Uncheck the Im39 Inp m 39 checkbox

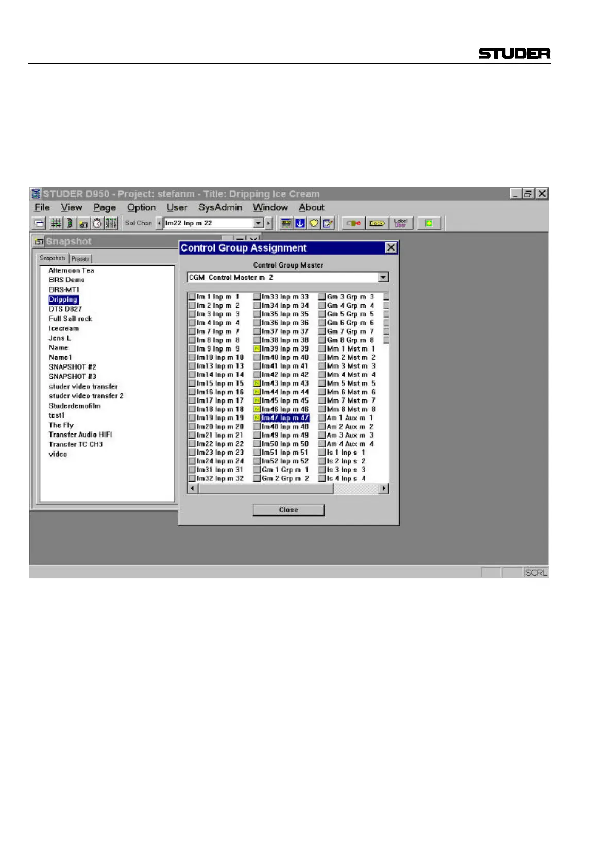tap(257, 349)
